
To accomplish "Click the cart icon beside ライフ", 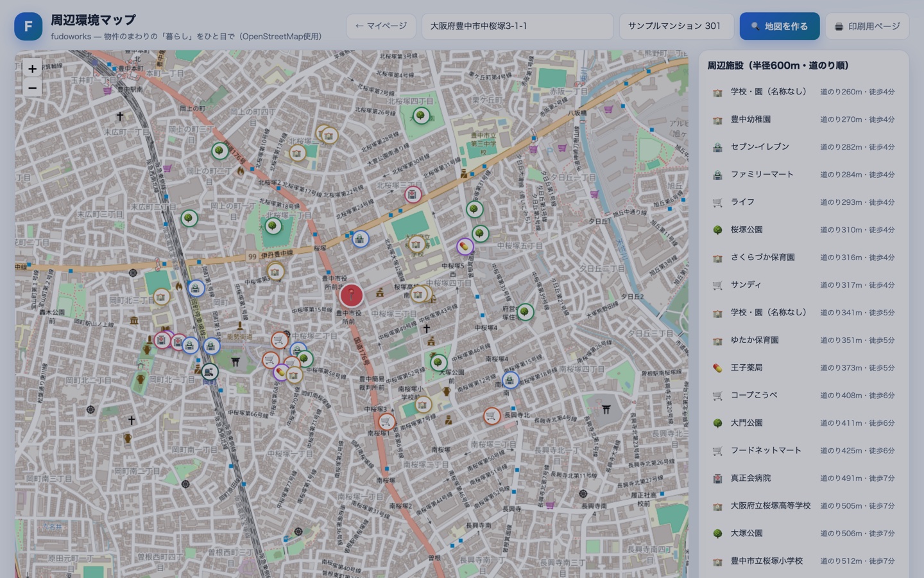I will [717, 202].
